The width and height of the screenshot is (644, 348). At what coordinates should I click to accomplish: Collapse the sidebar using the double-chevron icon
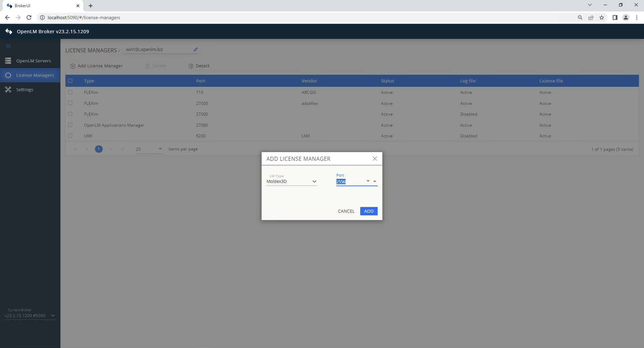(x=8, y=46)
